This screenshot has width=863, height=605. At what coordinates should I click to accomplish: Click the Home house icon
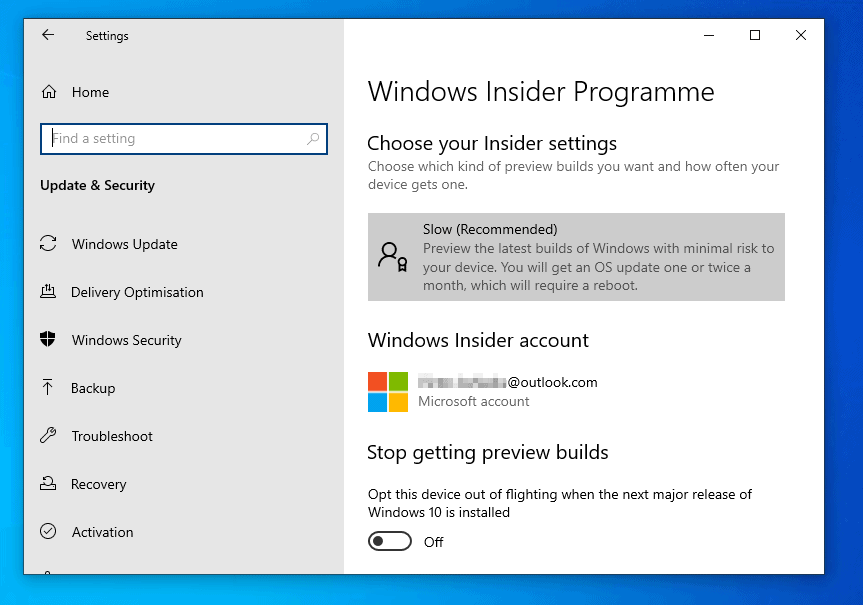[49, 92]
